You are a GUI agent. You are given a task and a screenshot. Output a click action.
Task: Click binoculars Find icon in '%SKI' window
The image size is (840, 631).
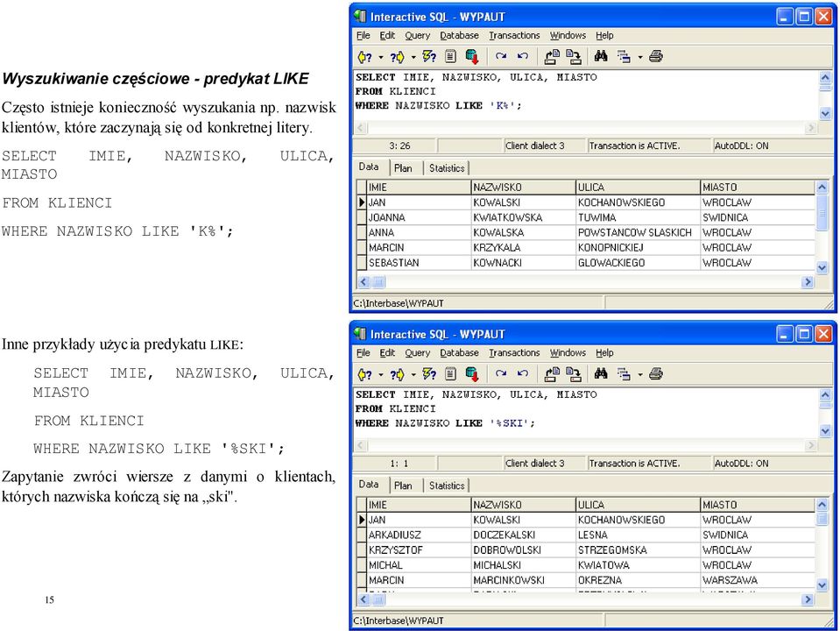[x=601, y=373]
